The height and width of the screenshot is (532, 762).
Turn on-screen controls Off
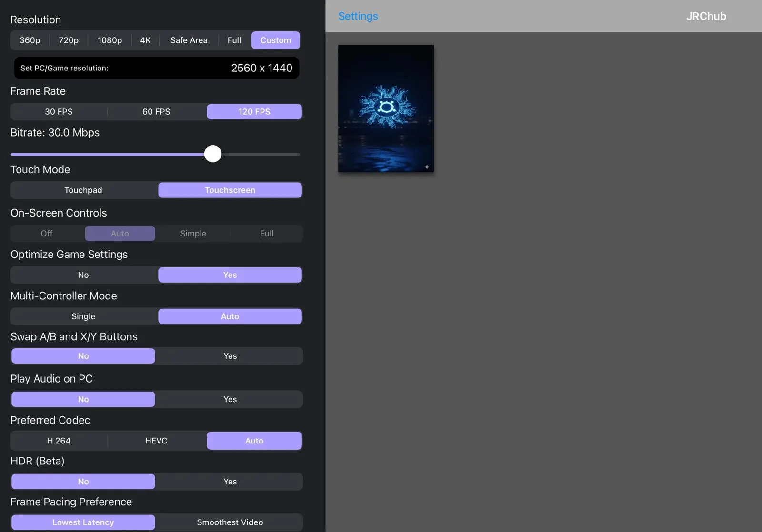tap(47, 234)
